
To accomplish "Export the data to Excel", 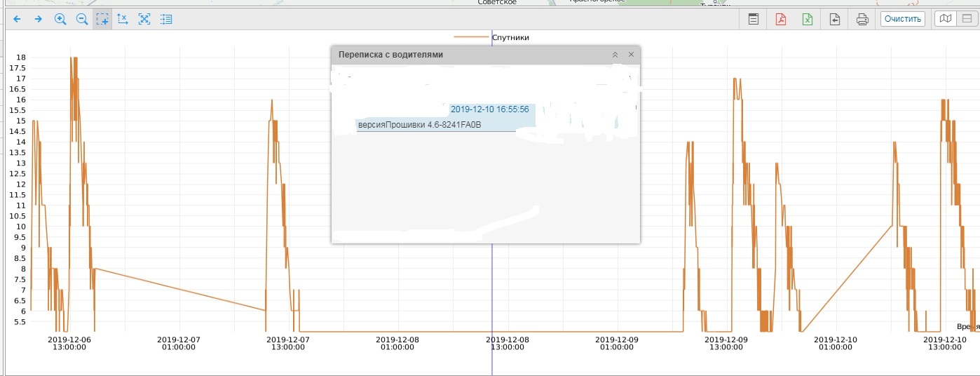I will (x=808, y=19).
